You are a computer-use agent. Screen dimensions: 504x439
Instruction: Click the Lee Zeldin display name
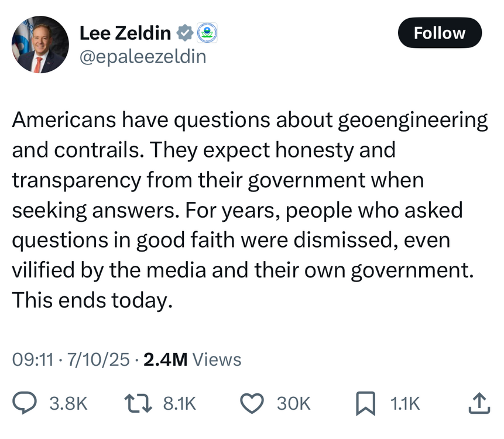pos(125,33)
